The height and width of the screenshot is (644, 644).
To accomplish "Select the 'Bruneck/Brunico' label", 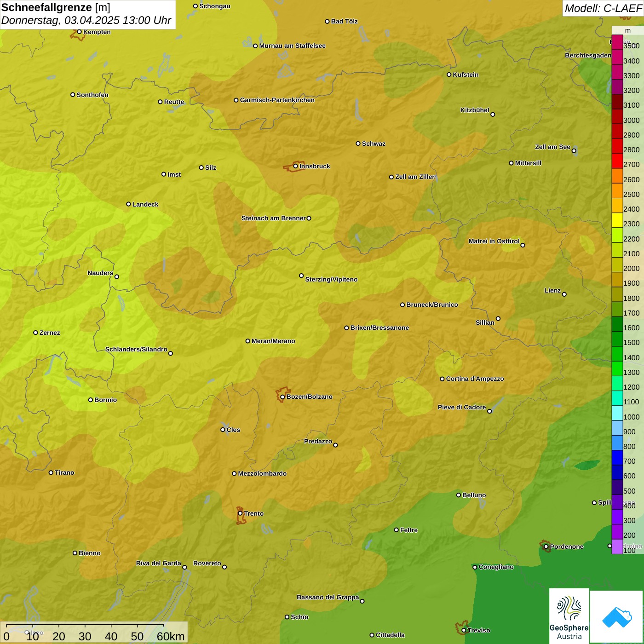I will (x=432, y=305).
